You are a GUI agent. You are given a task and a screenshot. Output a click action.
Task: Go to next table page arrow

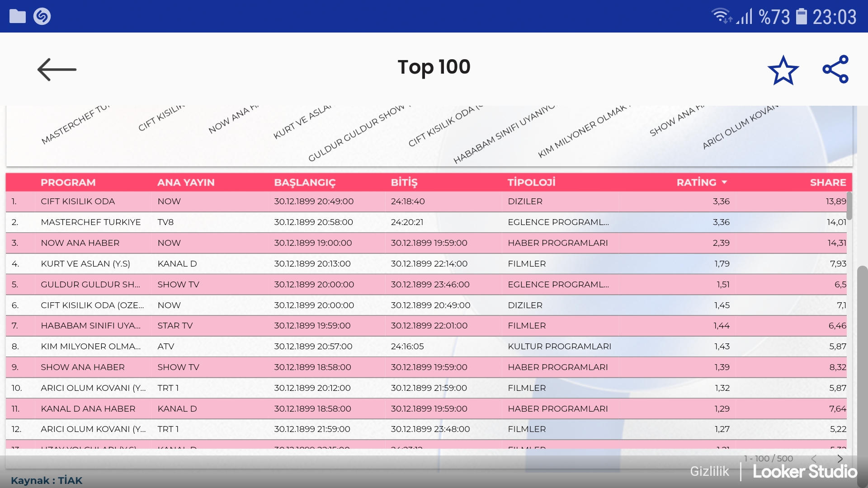[840, 459]
